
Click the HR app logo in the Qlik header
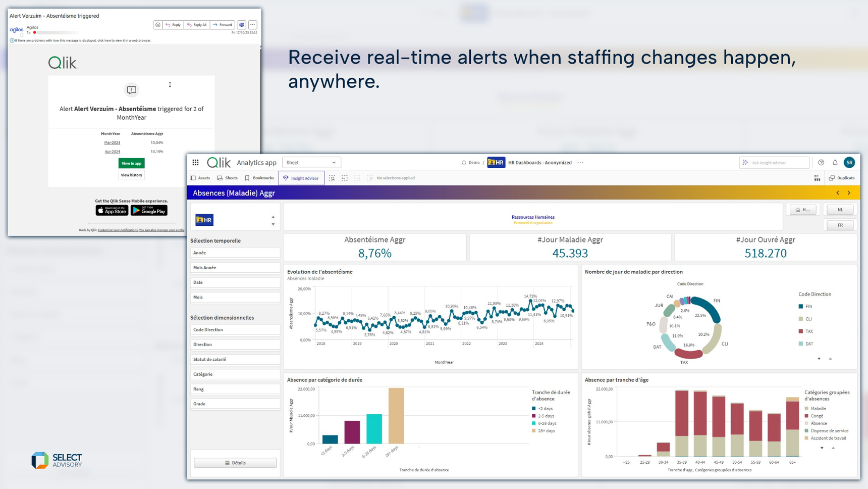(496, 163)
